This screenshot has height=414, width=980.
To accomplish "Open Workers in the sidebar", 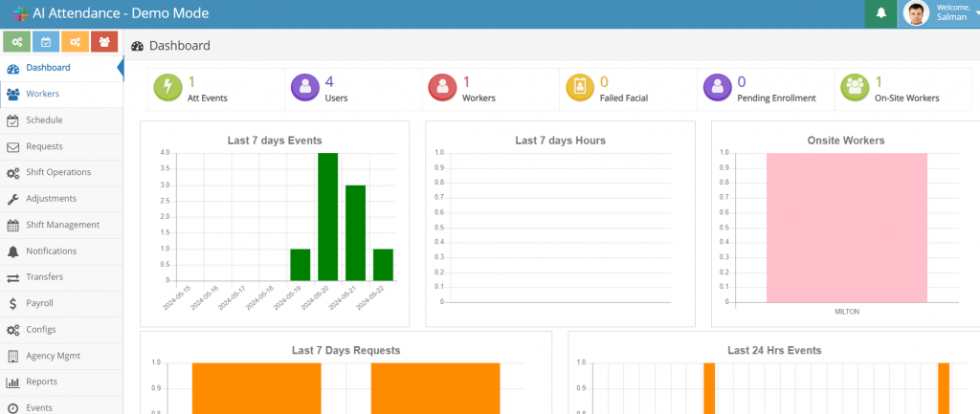I will (43, 94).
